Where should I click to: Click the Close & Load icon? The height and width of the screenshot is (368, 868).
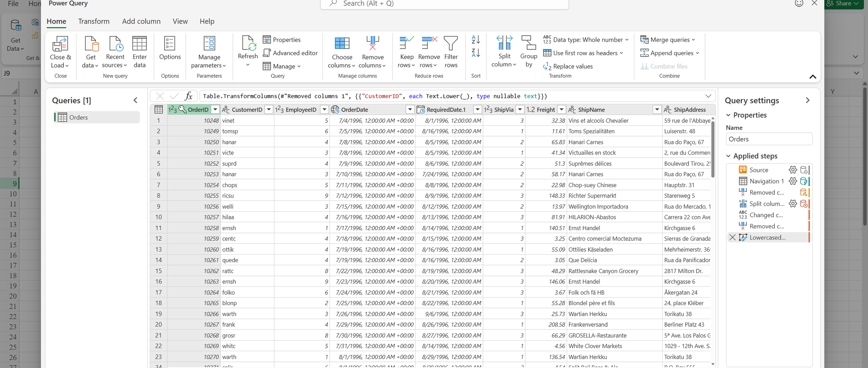[60, 44]
